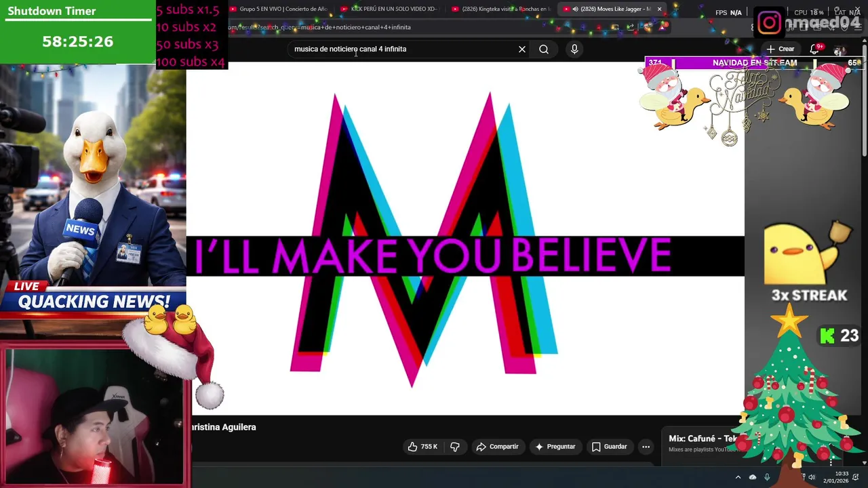Click the Instagram logo overlay

[x=769, y=23]
